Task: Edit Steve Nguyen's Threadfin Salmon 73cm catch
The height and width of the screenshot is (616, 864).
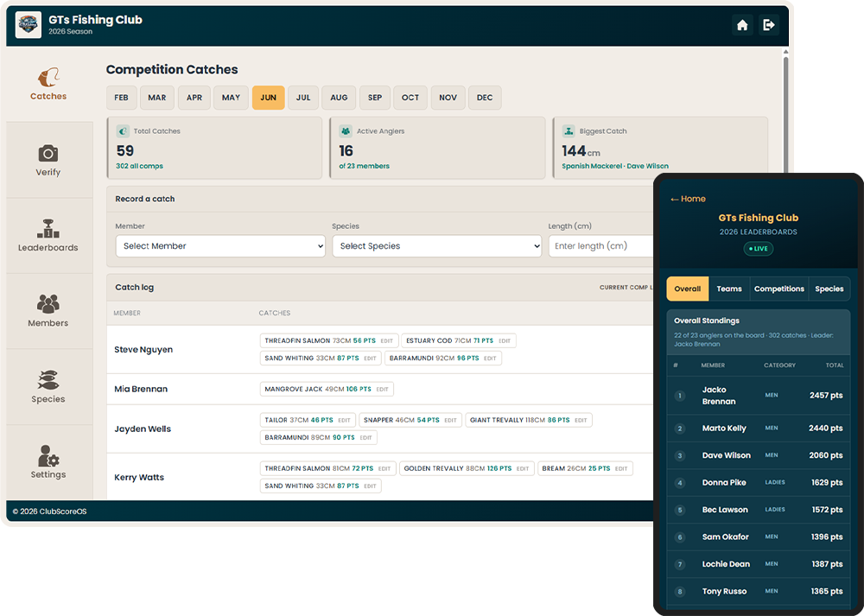Action: (x=387, y=341)
